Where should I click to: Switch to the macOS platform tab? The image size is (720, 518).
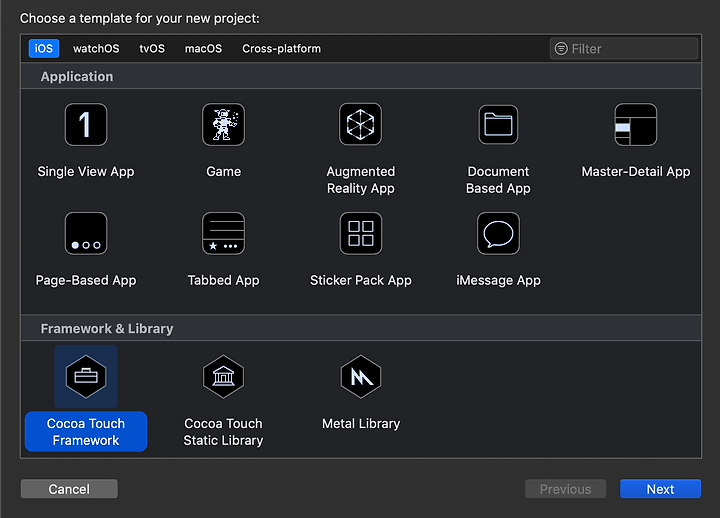point(203,49)
